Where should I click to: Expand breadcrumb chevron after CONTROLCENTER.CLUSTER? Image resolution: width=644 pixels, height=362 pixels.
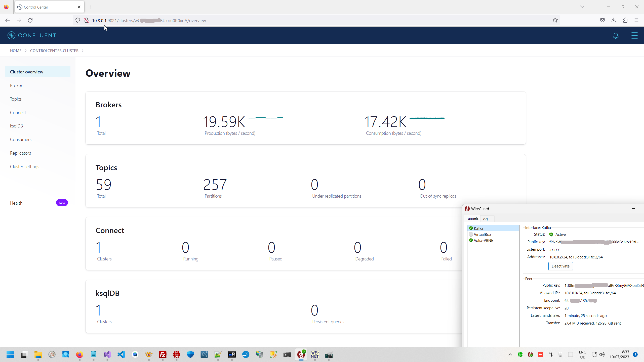coord(83,51)
